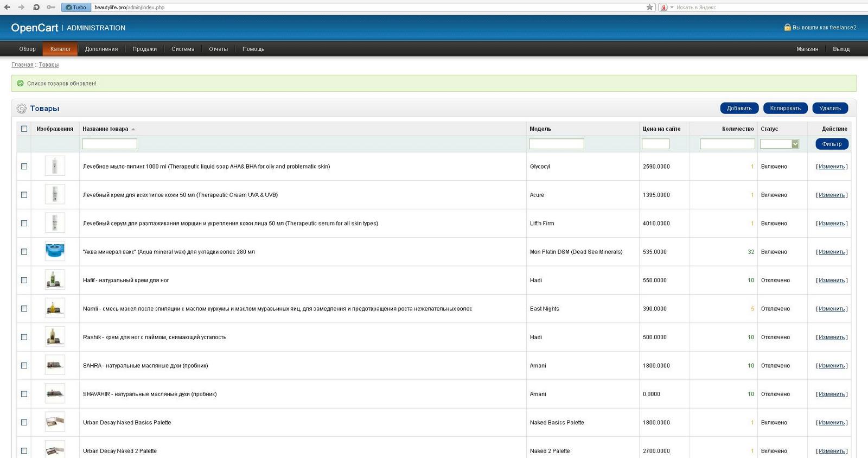Screen dimensions: 868x458
Task: Bookmark page with the star icon
Action: 649,7
